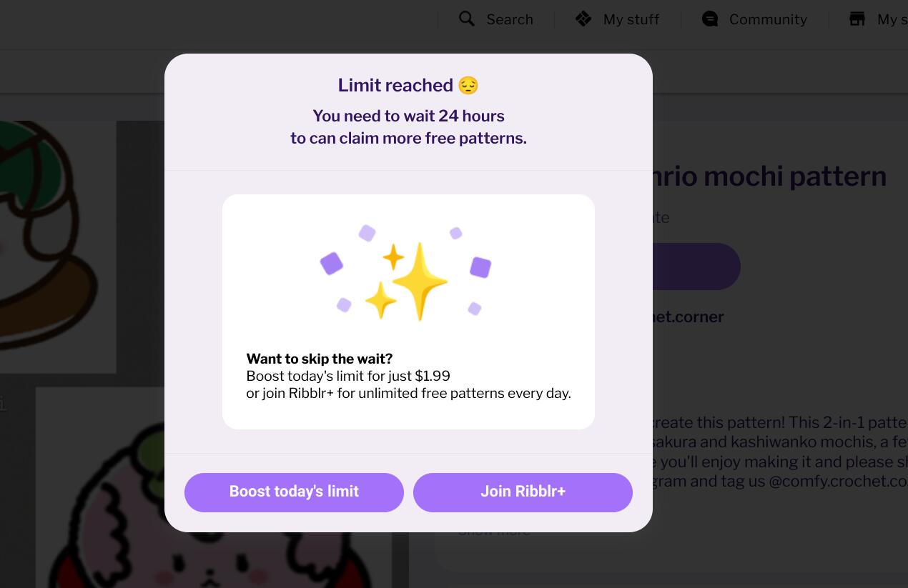Open the My stuff icon
This screenshot has height=588, width=908.
coord(583,19)
